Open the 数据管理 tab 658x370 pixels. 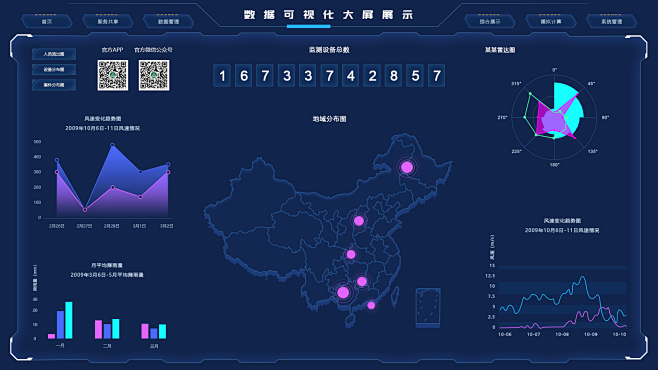coord(169,21)
